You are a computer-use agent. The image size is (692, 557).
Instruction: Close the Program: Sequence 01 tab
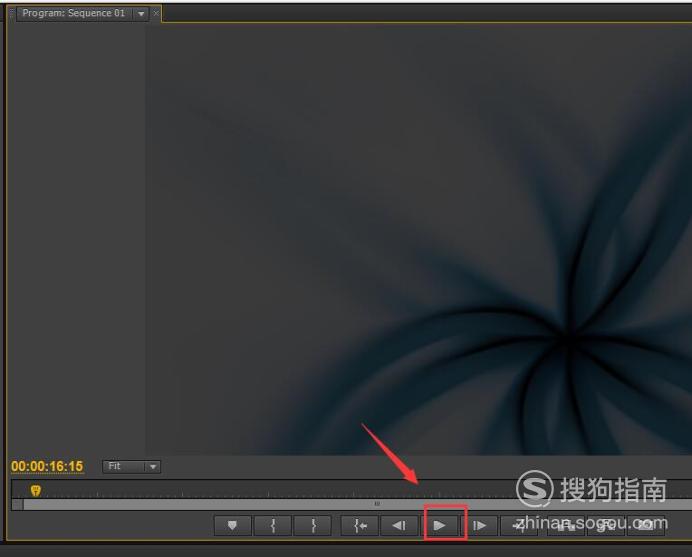156,13
